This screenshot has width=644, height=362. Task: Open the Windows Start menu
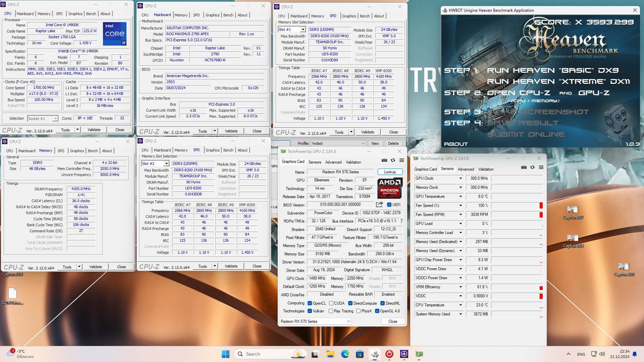tap(225, 354)
